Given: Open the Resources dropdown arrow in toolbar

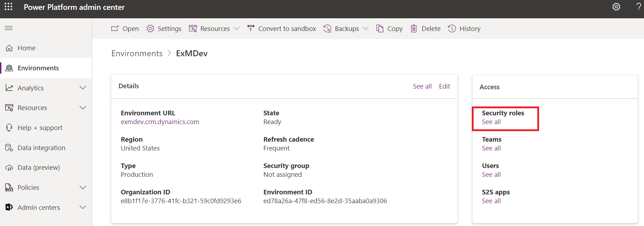Looking at the screenshot, I should click(237, 28).
